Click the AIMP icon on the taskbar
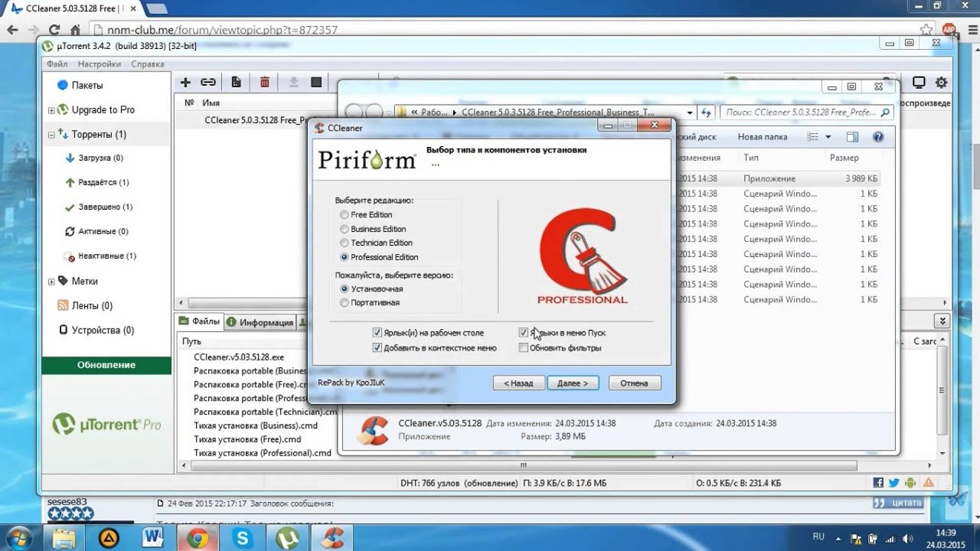 (x=109, y=537)
